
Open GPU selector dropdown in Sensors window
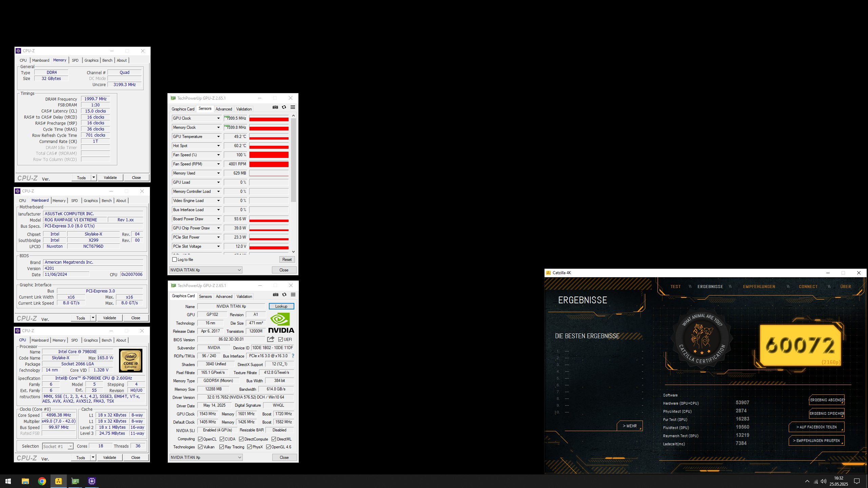(205, 270)
